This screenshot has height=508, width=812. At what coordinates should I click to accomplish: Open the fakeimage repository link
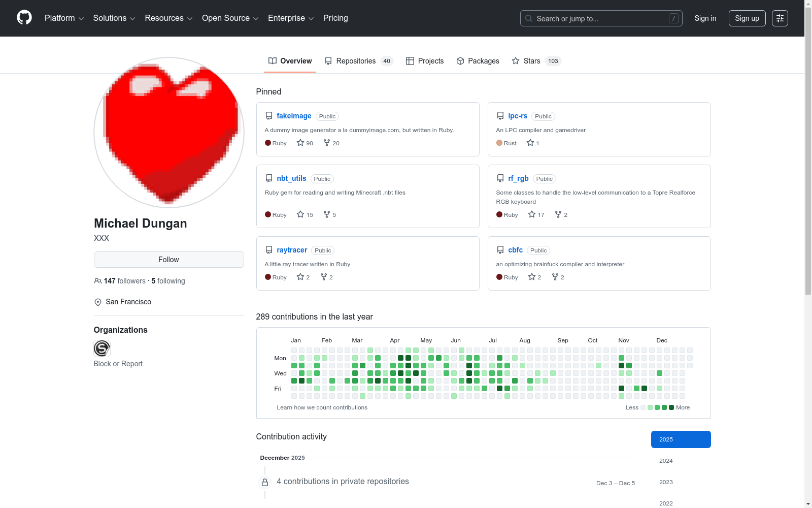[x=294, y=116]
